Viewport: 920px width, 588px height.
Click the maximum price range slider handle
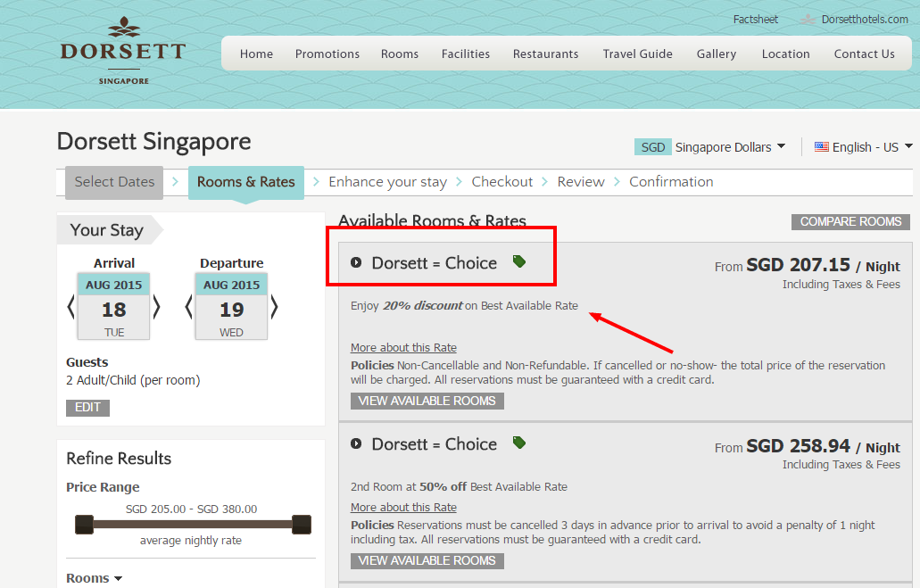pyautogui.click(x=302, y=524)
